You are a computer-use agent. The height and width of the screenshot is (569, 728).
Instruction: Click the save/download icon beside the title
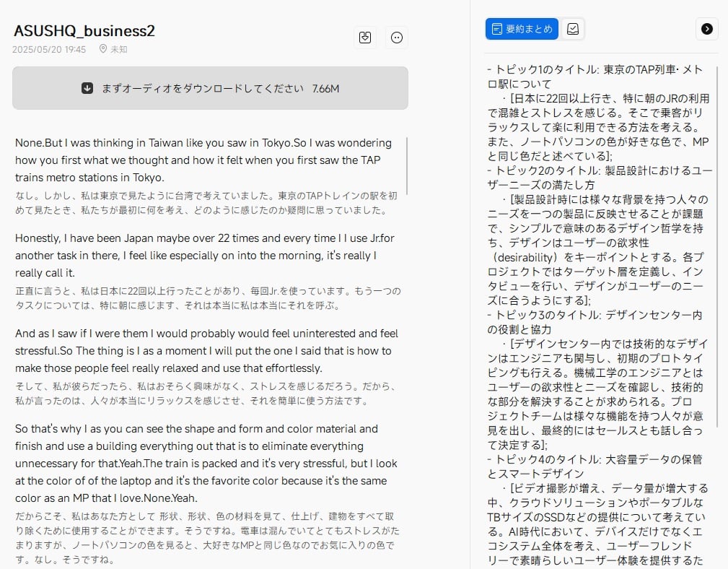[365, 38]
